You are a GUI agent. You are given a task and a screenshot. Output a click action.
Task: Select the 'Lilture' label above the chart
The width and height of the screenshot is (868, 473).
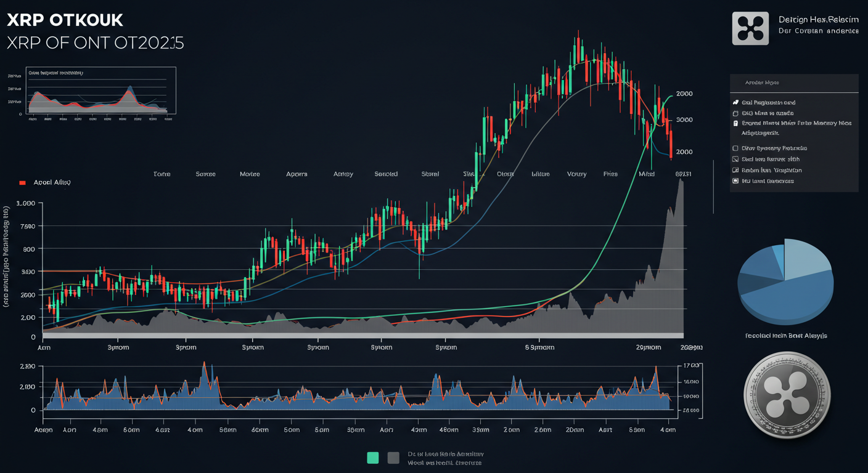point(540,174)
